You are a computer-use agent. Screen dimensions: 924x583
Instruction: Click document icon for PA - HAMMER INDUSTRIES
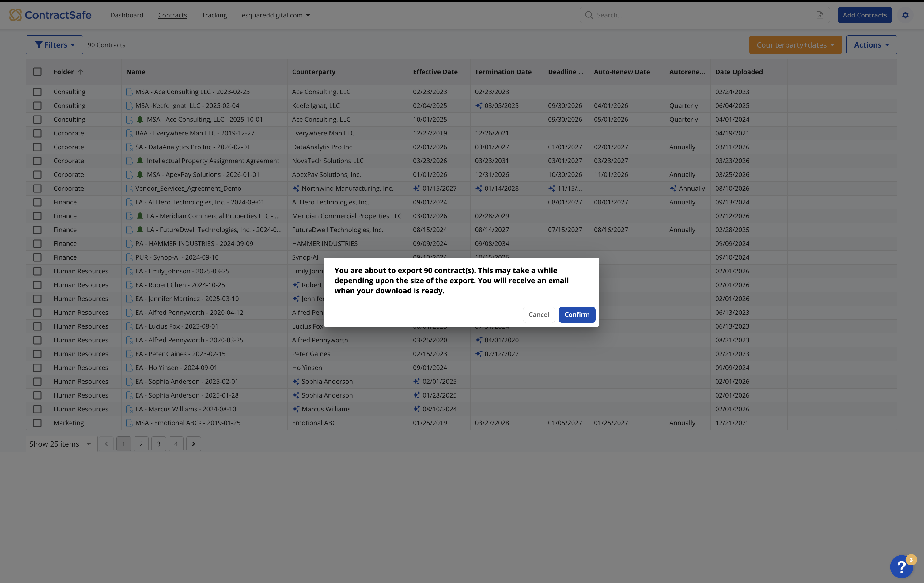point(129,244)
